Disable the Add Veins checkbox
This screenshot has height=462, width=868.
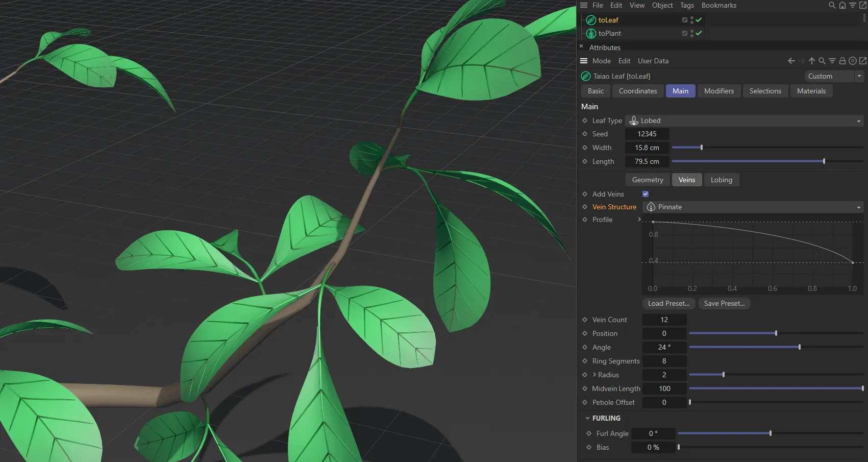(x=645, y=194)
